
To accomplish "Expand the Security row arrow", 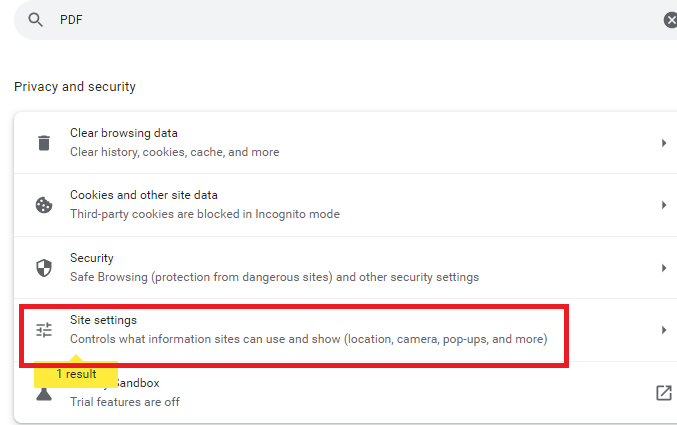I will (663, 267).
